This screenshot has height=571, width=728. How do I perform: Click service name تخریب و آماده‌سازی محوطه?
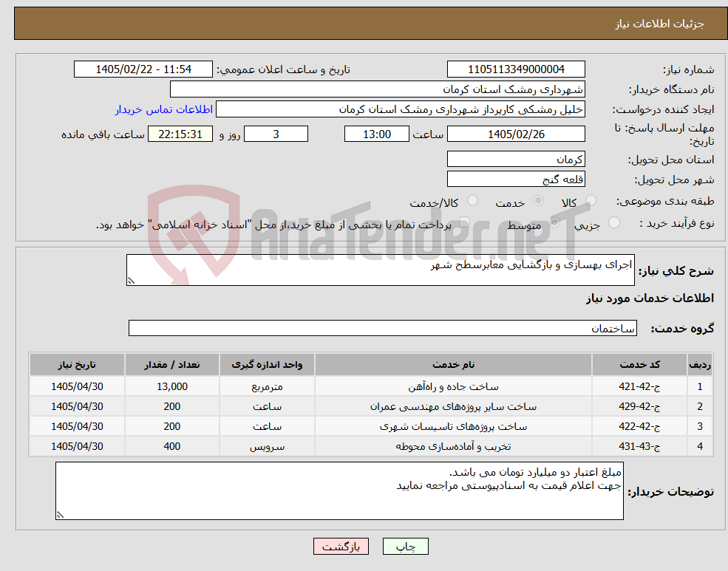(x=453, y=446)
